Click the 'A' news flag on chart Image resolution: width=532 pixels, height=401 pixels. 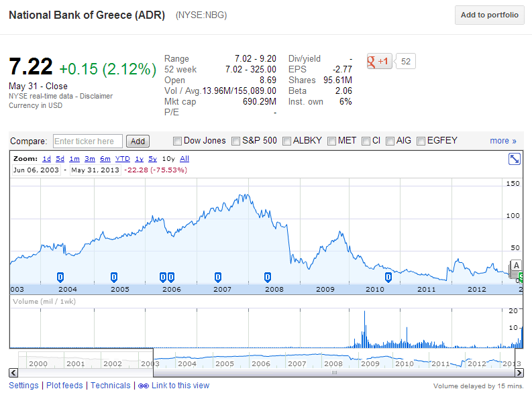click(516, 266)
